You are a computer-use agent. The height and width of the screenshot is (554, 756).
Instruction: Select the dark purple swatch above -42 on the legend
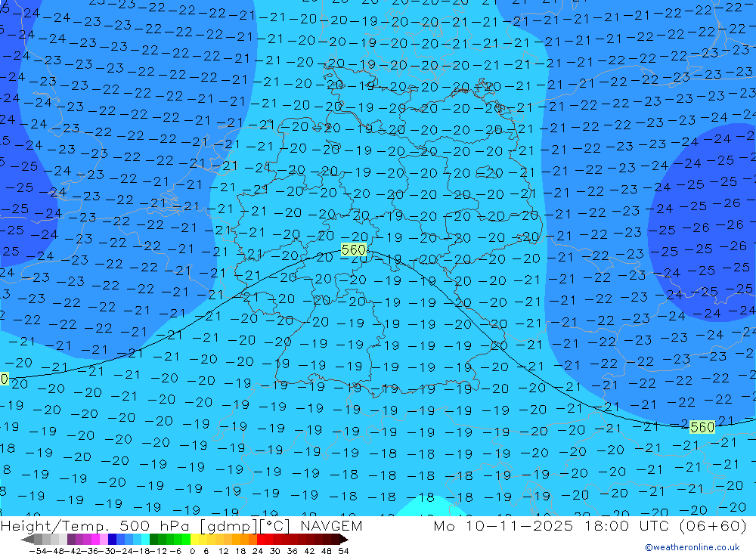(x=71, y=540)
